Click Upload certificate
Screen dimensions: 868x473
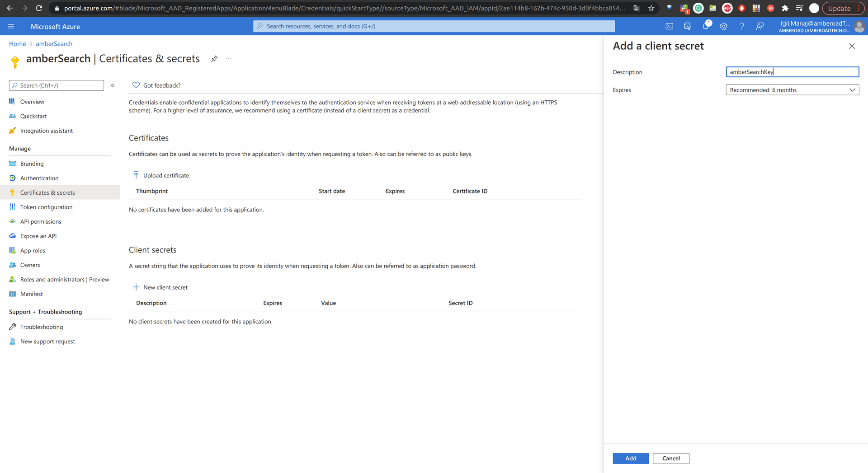[x=166, y=175]
